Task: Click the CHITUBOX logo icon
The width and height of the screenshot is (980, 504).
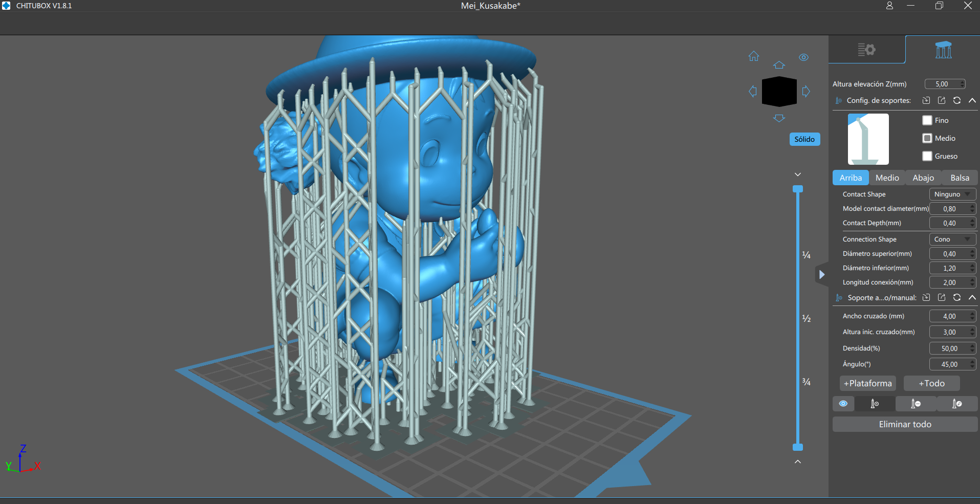Action: [6, 6]
